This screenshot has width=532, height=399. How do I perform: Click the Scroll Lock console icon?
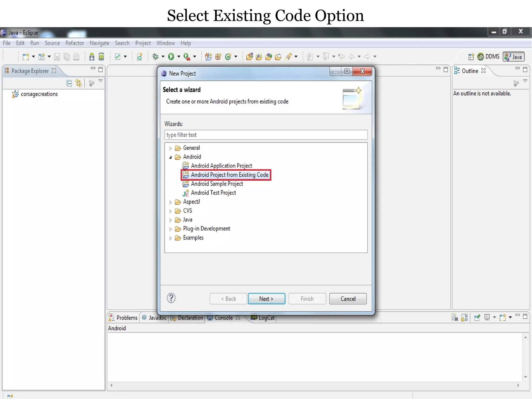tap(464, 317)
